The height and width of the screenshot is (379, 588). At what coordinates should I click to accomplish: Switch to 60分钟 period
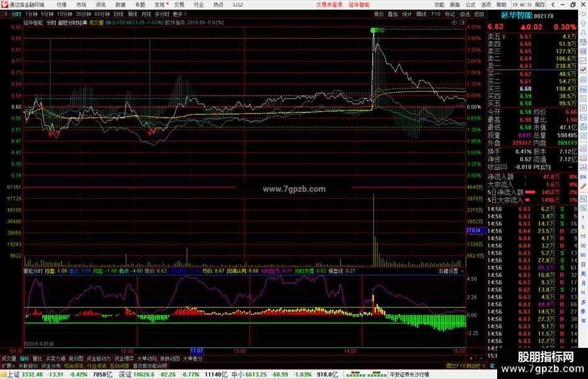pos(102,14)
